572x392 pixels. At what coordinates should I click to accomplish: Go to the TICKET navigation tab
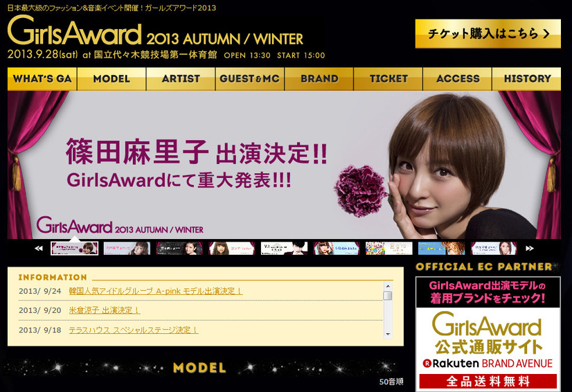click(x=388, y=79)
